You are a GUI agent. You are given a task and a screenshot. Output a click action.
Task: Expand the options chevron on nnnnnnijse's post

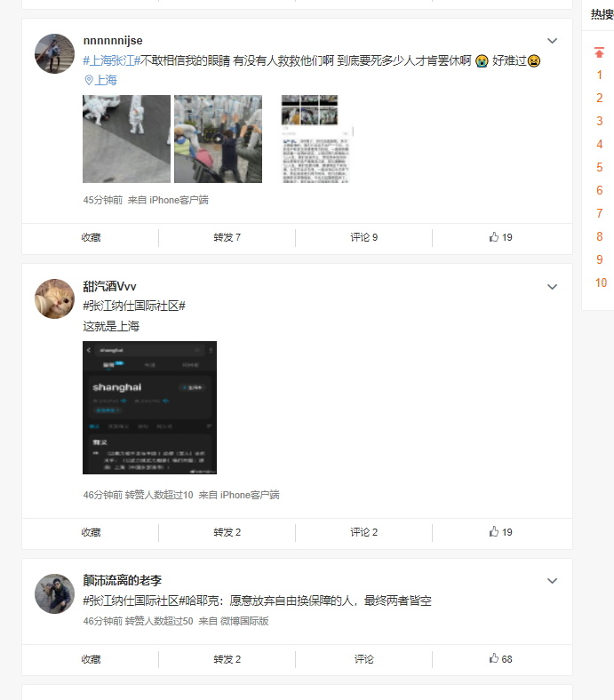coord(553,41)
